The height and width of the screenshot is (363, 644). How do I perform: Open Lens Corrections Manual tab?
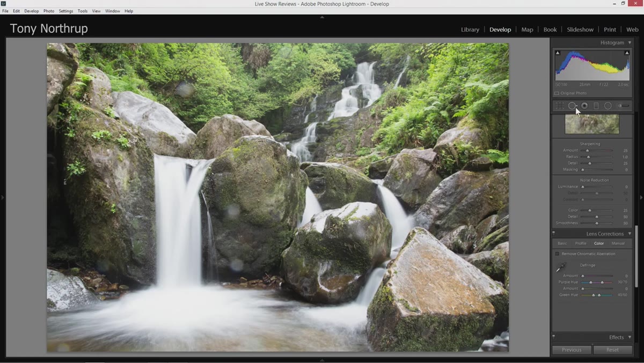click(x=618, y=243)
